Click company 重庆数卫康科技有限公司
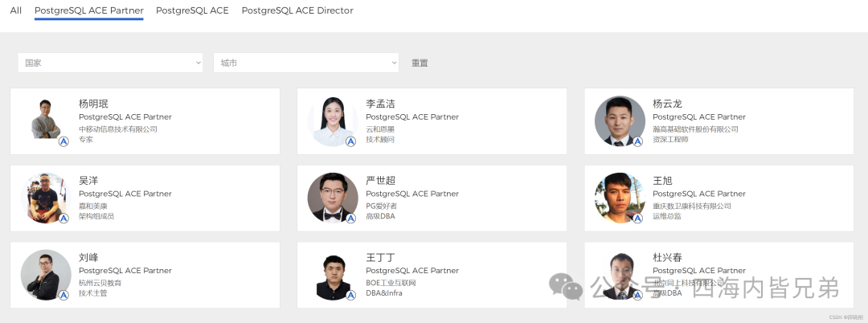Viewport: 868px width, 323px height. tap(692, 206)
